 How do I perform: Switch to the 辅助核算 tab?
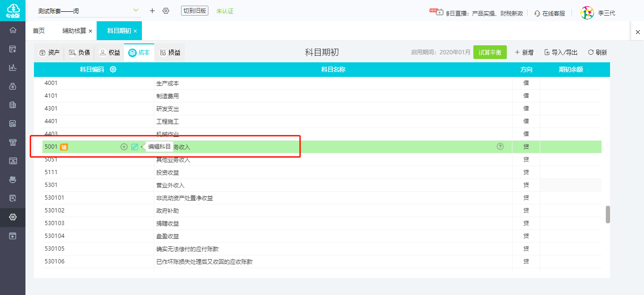point(74,31)
